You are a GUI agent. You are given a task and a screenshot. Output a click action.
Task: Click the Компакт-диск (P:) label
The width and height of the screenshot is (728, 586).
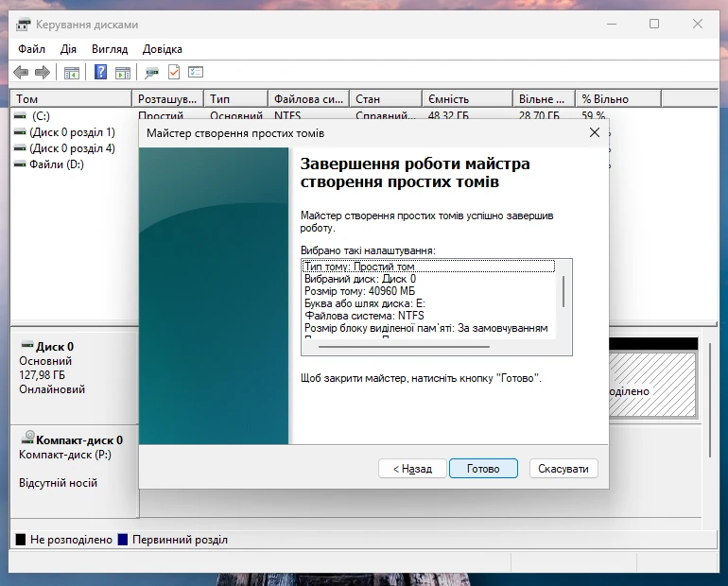pos(65,455)
